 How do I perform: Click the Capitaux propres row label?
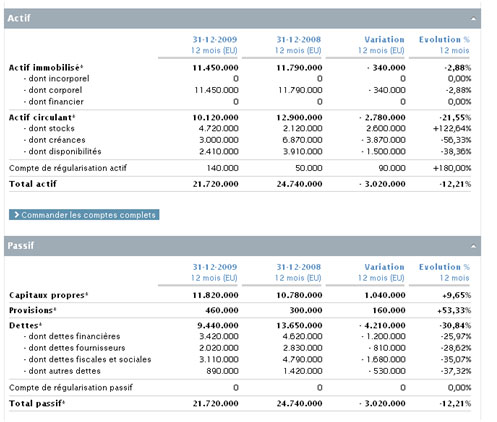pyautogui.click(x=48, y=295)
